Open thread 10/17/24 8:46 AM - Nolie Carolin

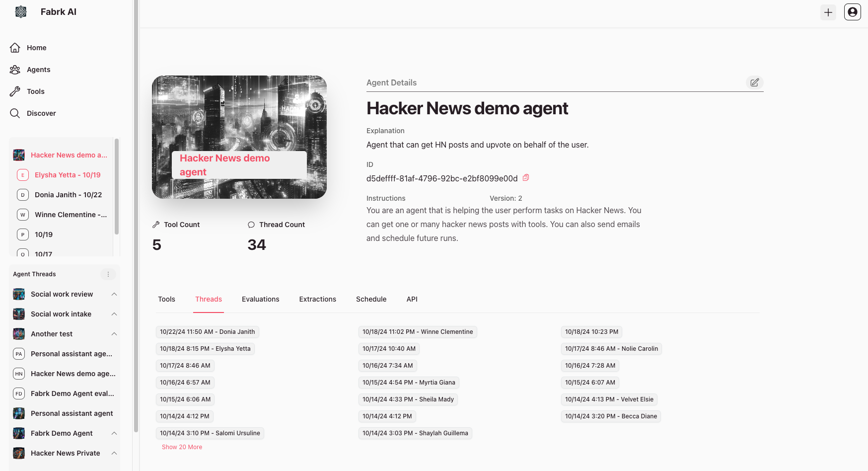click(611, 349)
